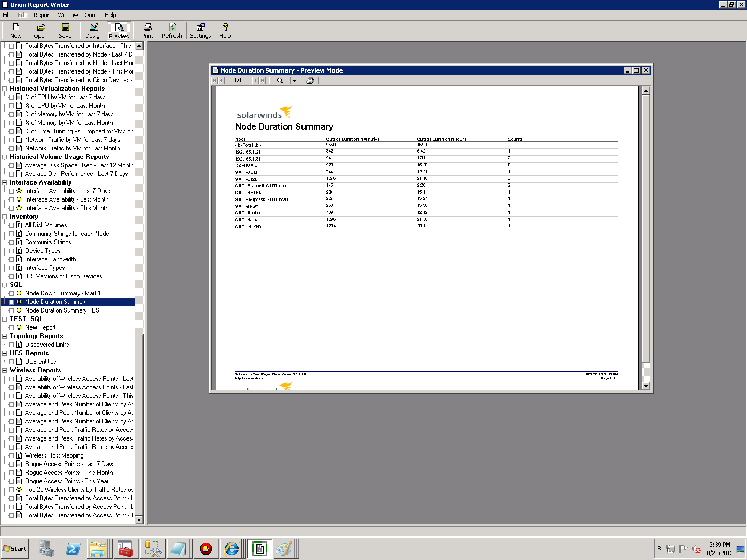This screenshot has width=747, height=560.
Task: Click the New report toolbar icon
Action: pyautogui.click(x=16, y=31)
